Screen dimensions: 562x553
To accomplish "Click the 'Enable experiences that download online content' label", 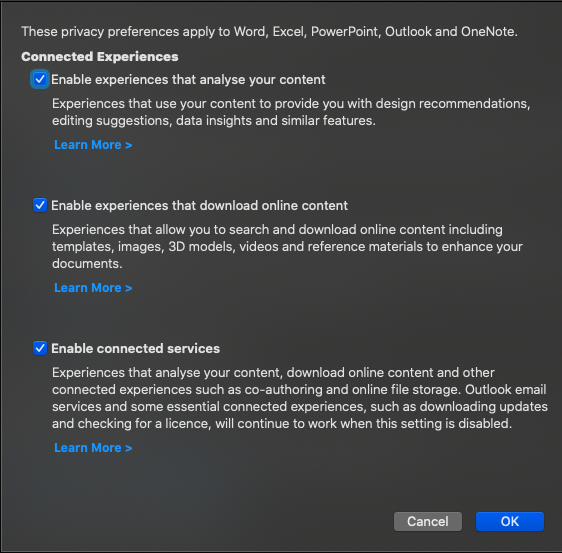I will tap(199, 206).
